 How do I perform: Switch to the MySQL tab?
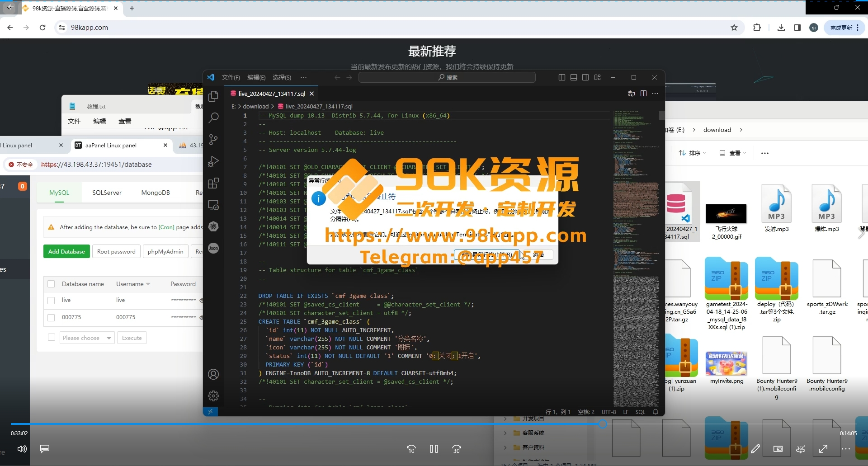[x=59, y=193]
